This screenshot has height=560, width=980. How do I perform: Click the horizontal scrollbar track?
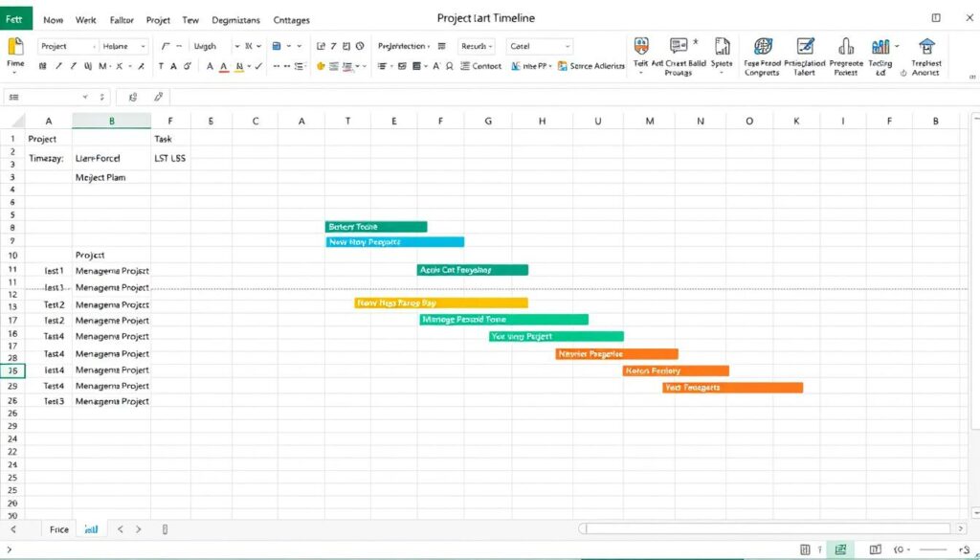pos(768,528)
